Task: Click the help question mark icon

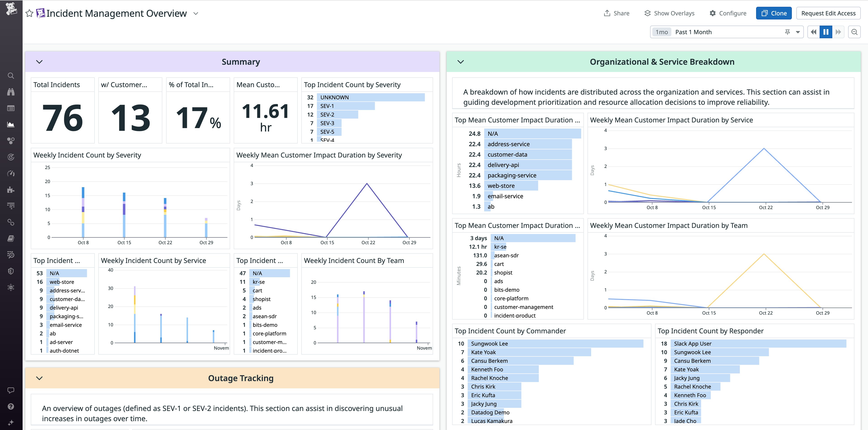Action: pos(11,406)
